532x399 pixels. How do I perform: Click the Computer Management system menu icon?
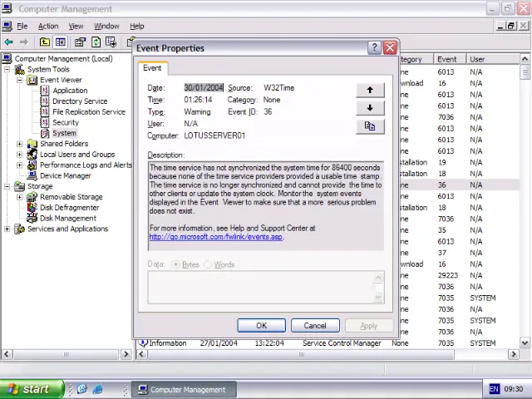pos(7,8)
